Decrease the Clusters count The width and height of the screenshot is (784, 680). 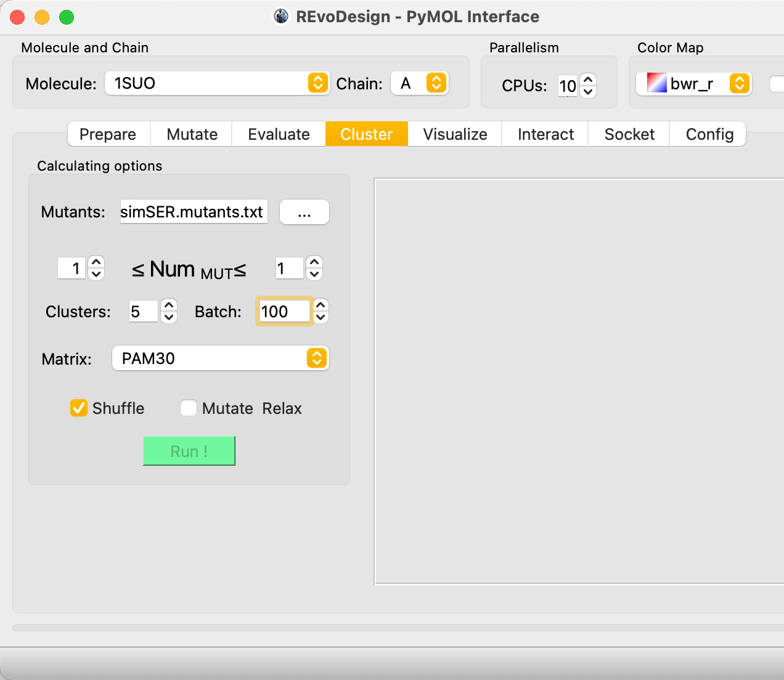pos(169,317)
